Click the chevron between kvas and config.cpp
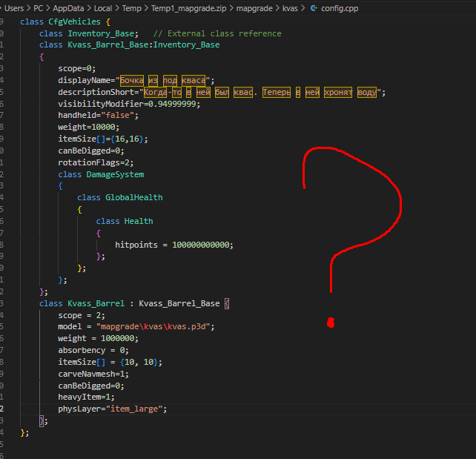Screen dimensions: 476x459 pyautogui.click(x=303, y=8)
